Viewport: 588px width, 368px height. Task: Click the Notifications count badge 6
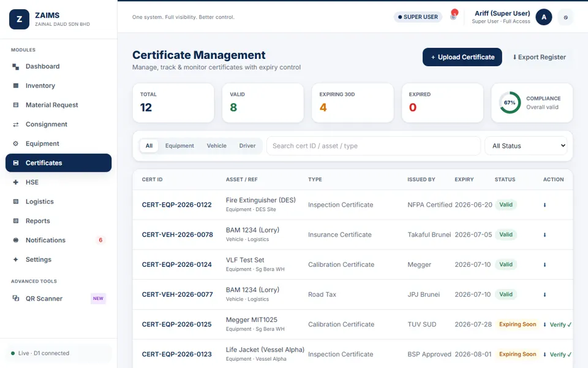coord(100,240)
